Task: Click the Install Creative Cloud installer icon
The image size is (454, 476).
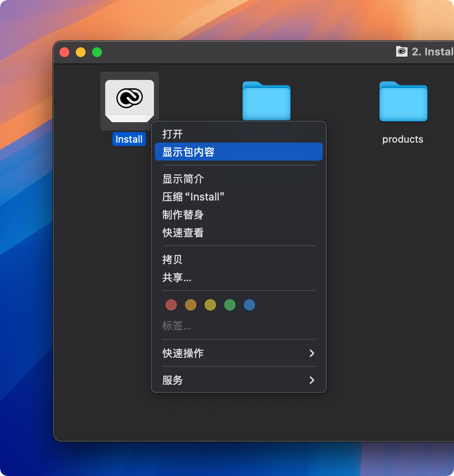Action: (x=129, y=100)
